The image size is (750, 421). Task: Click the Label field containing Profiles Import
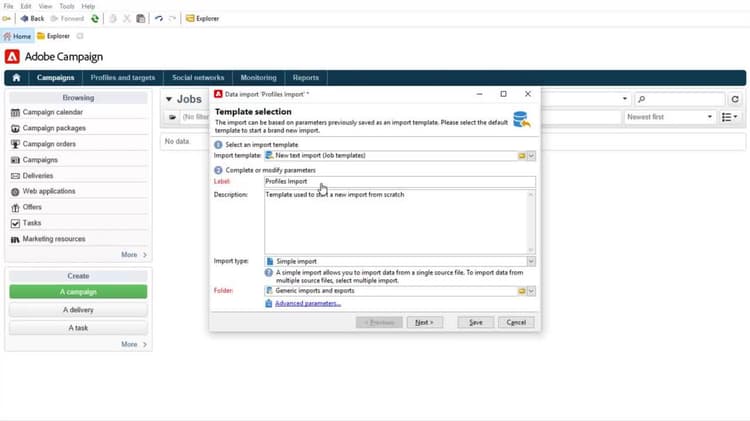400,181
